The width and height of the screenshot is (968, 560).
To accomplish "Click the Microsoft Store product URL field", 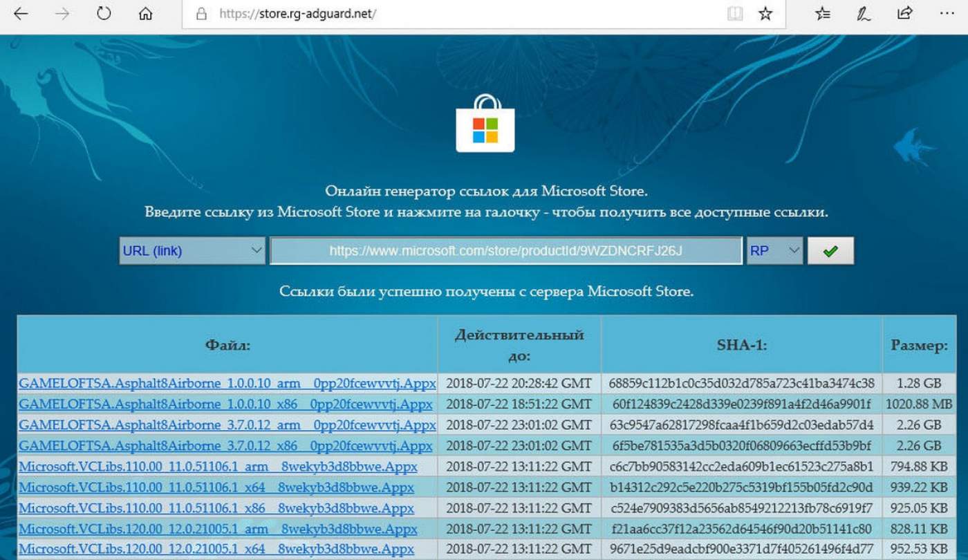I will (505, 251).
